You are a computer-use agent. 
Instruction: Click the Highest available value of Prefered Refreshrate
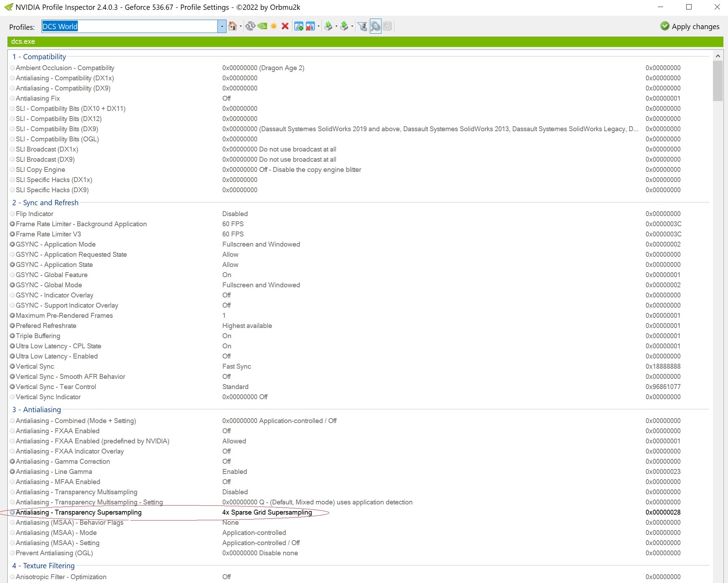click(x=247, y=326)
